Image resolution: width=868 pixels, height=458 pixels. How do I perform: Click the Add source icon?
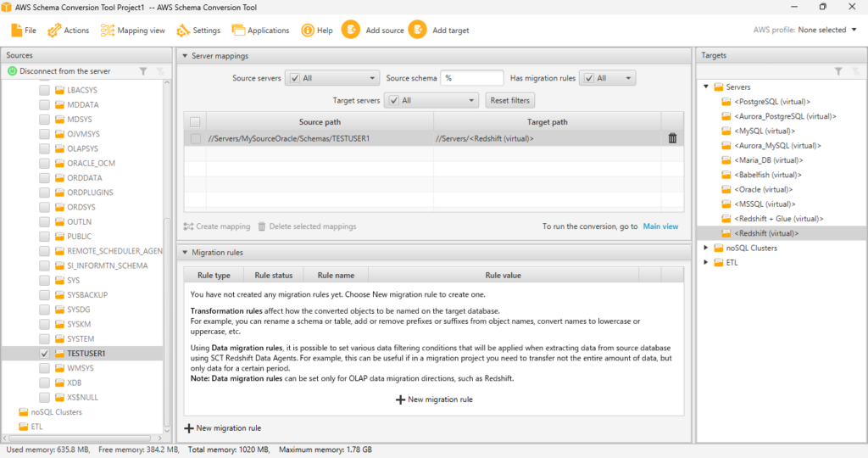pos(350,30)
